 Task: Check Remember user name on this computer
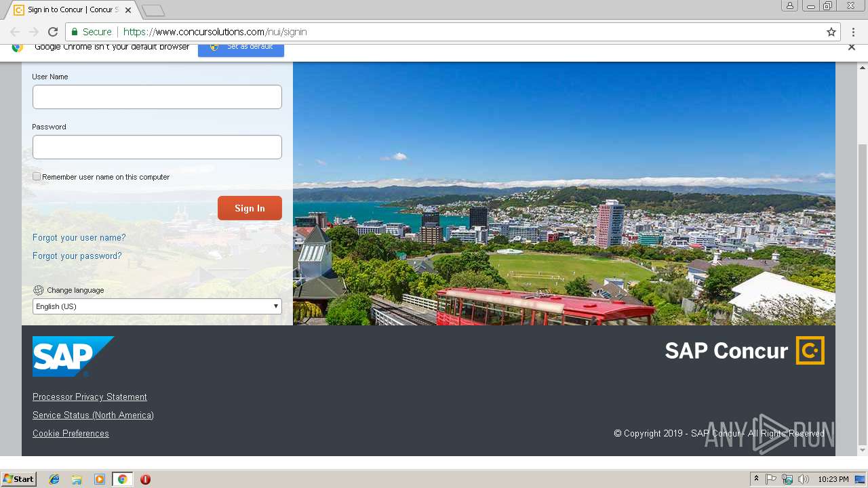[37, 176]
